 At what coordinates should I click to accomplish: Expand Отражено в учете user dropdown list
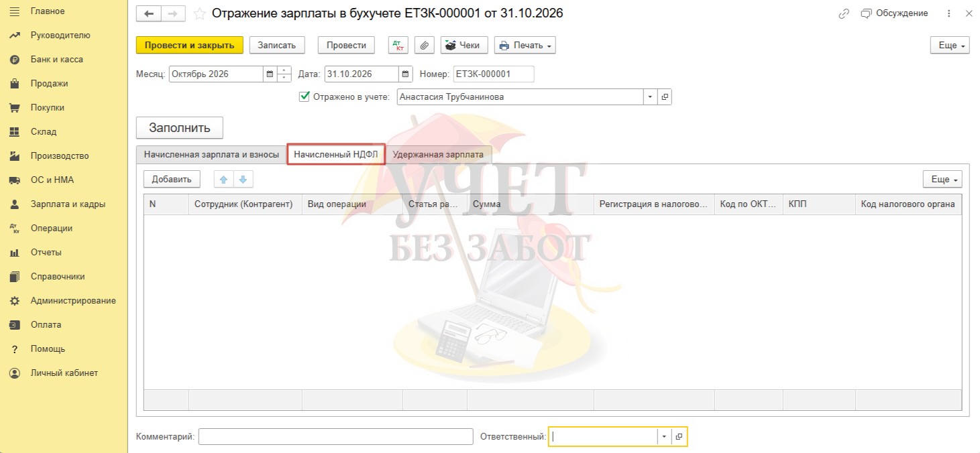coord(650,96)
